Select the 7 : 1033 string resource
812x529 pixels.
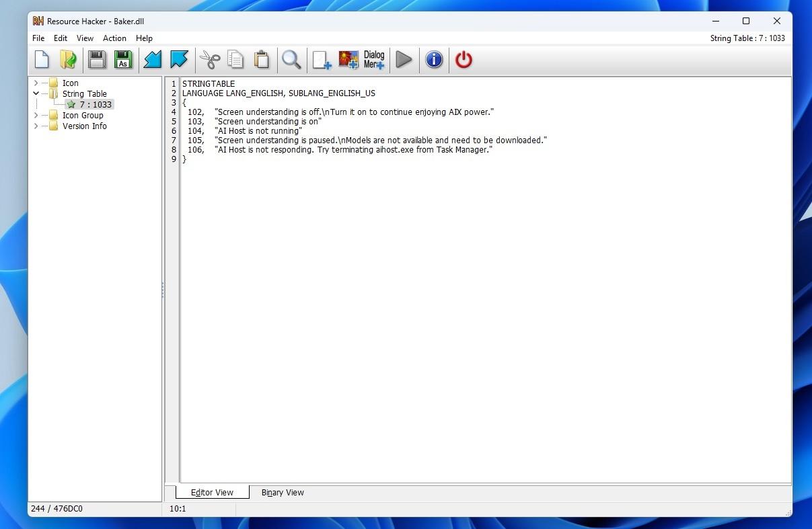coord(95,105)
